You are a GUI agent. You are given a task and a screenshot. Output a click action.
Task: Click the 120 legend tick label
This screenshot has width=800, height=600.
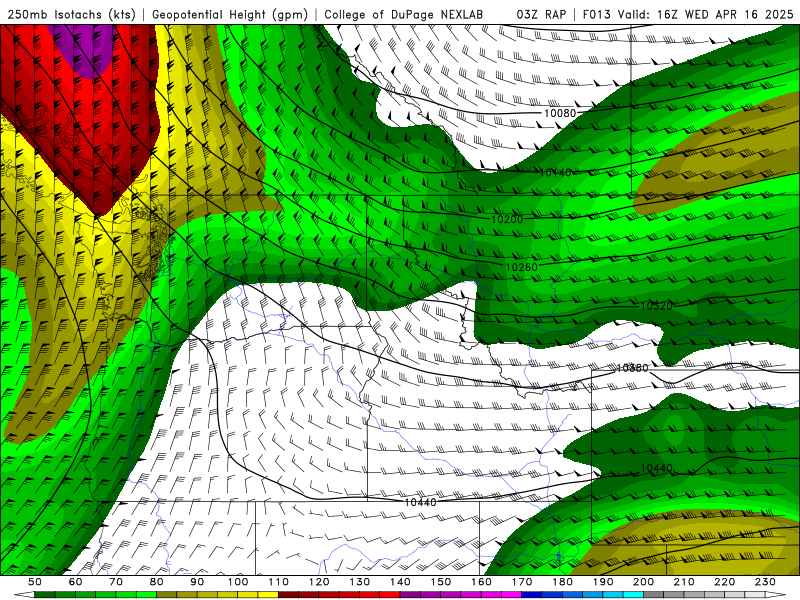(x=319, y=582)
